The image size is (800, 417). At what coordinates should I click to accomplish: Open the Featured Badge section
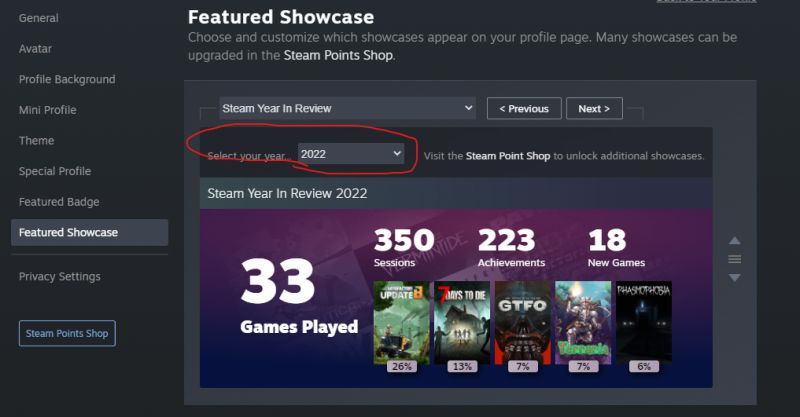coord(59,202)
